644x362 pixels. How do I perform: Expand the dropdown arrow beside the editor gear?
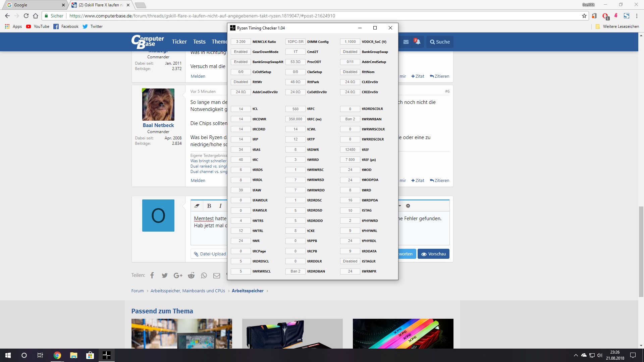pos(400,206)
